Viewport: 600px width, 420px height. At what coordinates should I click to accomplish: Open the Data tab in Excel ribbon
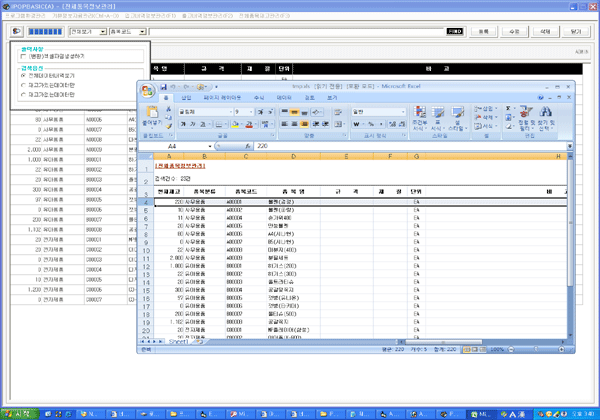click(x=284, y=98)
